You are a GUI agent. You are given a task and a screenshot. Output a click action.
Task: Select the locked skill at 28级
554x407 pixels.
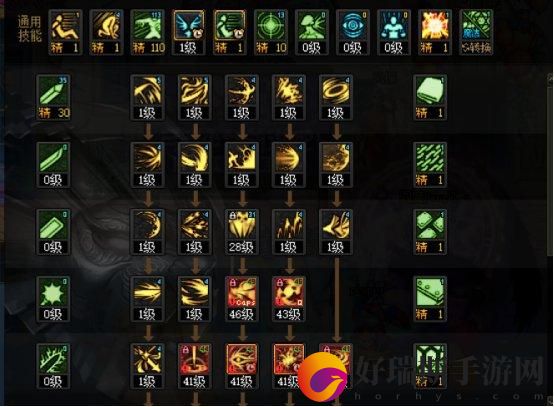pos(242,232)
